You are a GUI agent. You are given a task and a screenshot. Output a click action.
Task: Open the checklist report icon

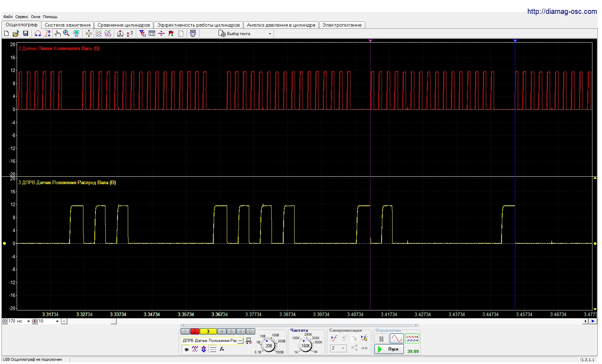181,33
